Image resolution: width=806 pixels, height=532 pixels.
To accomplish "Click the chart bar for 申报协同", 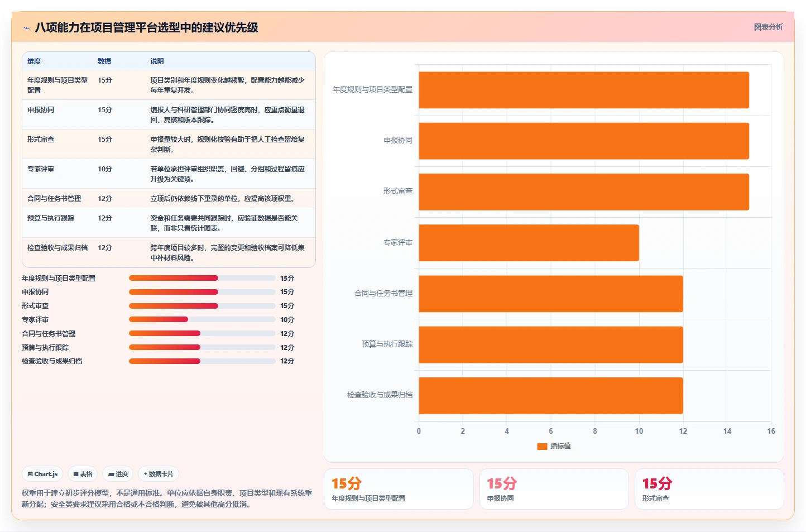I will click(x=584, y=141).
